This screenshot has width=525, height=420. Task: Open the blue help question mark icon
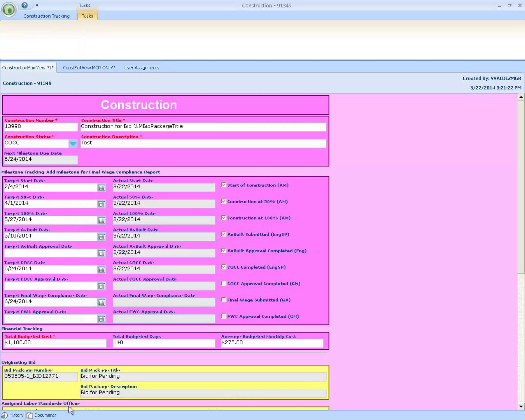click(x=24, y=5)
